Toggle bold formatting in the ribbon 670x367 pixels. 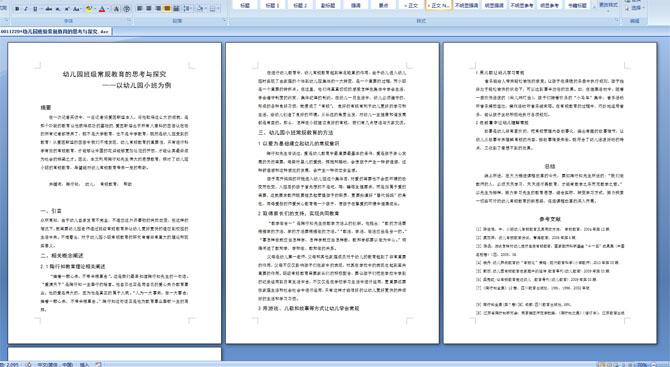point(17,9)
